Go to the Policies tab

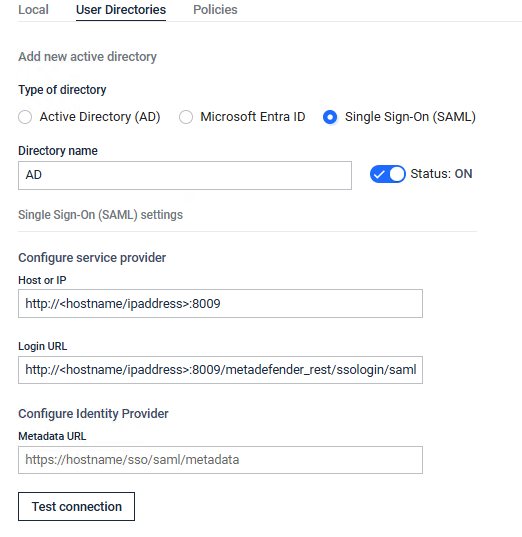coord(215,10)
